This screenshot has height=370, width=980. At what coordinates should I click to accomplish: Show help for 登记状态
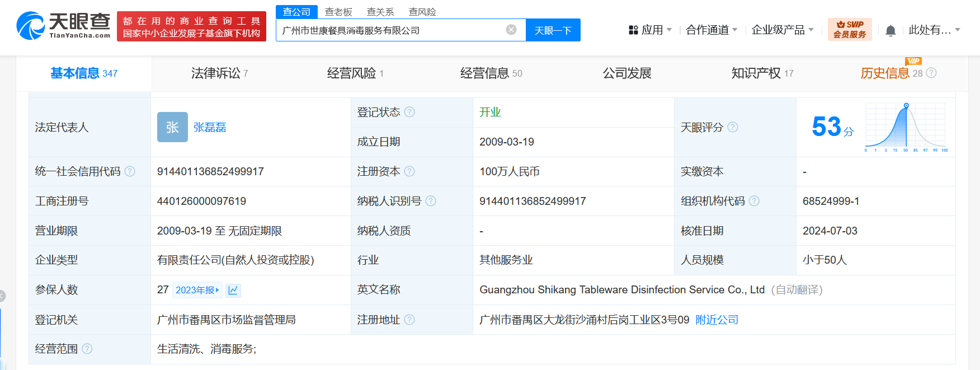[409, 112]
